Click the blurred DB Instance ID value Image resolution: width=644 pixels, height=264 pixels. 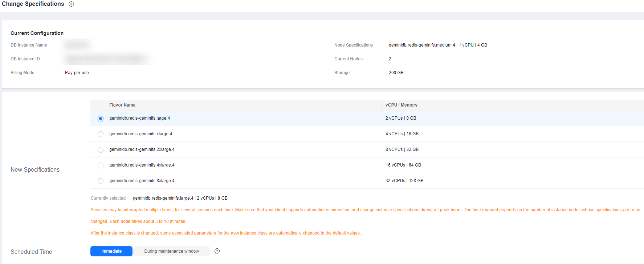tap(107, 59)
